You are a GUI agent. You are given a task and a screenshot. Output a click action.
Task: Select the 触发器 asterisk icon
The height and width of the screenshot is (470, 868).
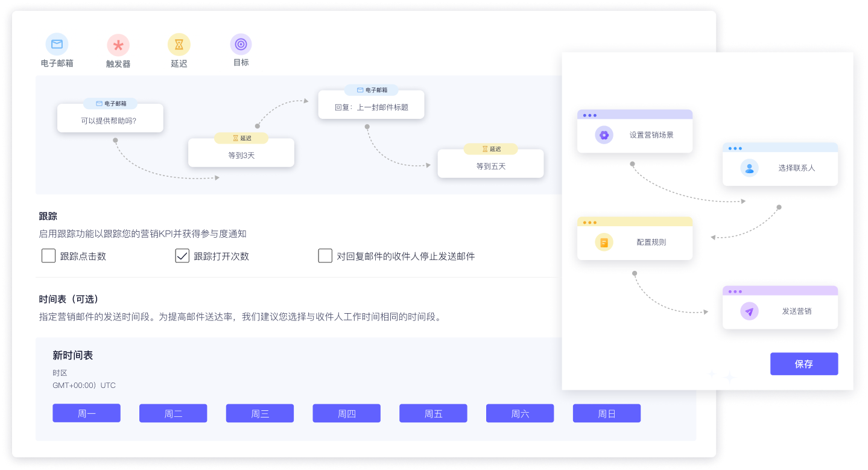[x=118, y=45]
